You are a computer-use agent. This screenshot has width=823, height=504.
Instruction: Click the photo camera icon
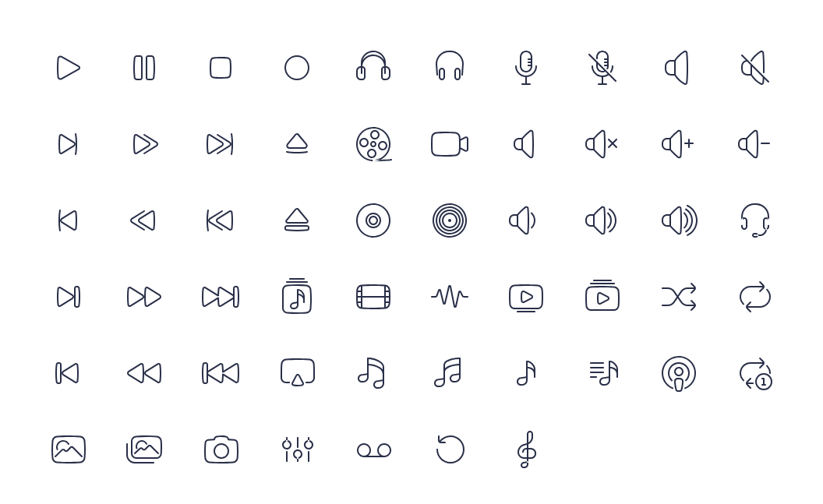[221, 449]
